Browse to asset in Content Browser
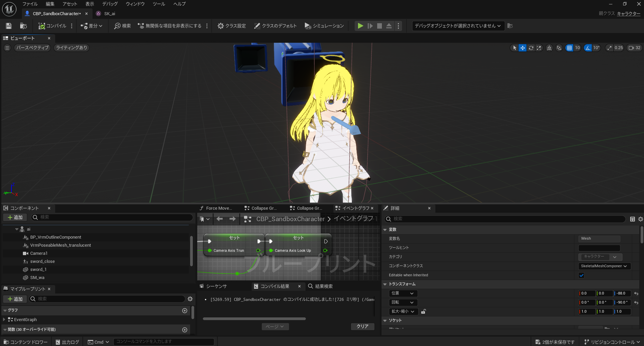The height and width of the screenshot is (346, 644). point(23,26)
